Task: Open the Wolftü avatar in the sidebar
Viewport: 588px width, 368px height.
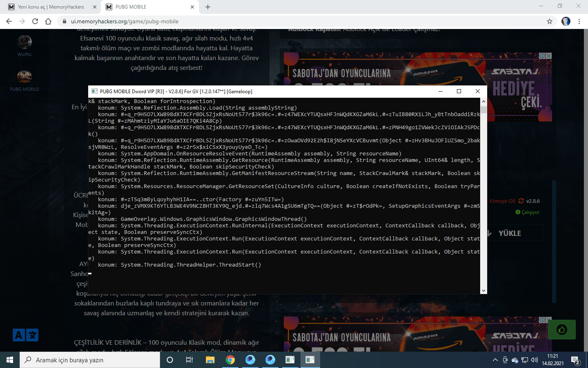Action: 24,42
